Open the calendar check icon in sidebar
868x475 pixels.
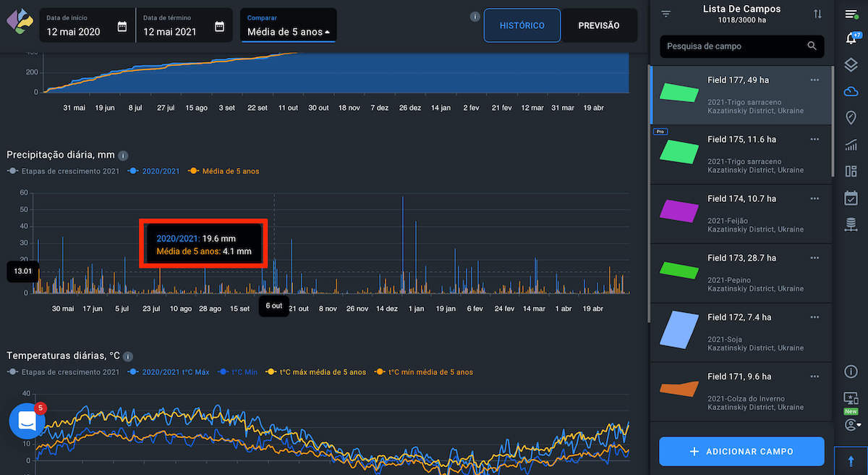click(x=851, y=198)
